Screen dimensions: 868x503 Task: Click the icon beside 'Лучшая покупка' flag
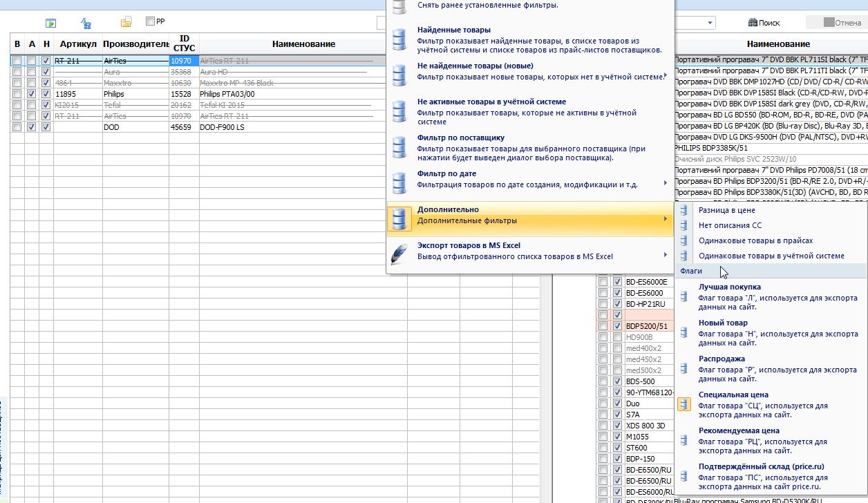click(x=684, y=296)
